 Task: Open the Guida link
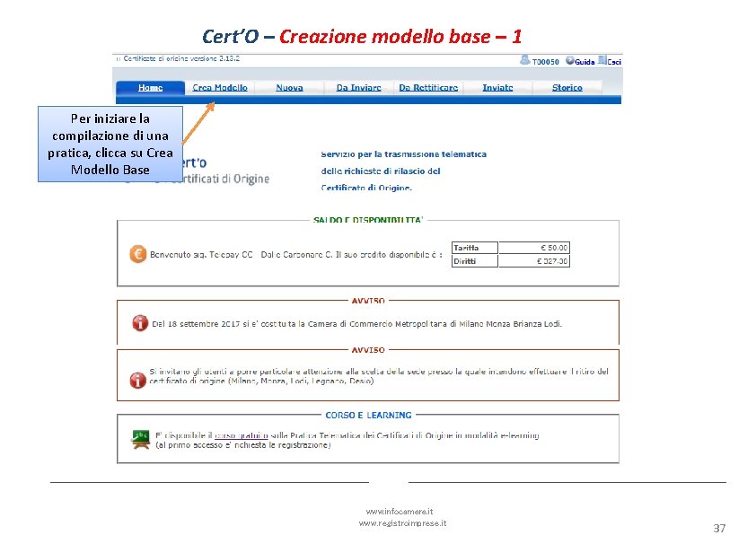[585, 62]
